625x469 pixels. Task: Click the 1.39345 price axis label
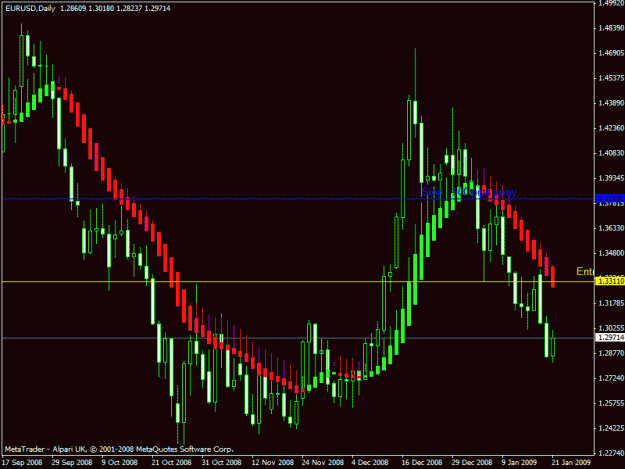[611, 178]
